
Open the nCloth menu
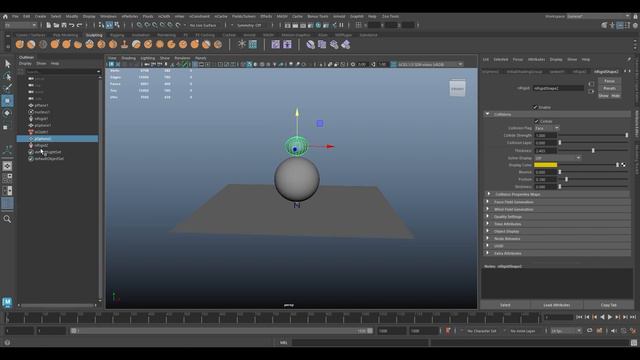tap(164, 16)
